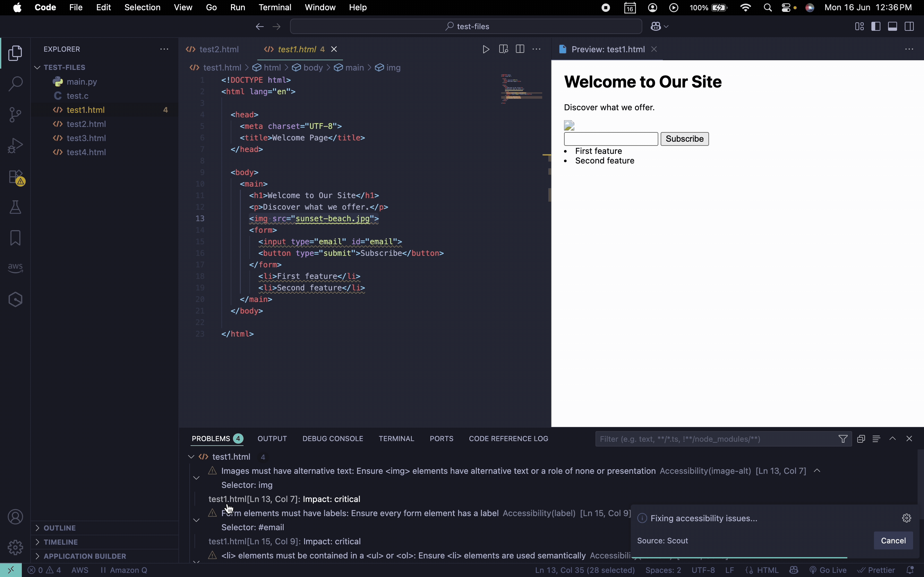The width and height of the screenshot is (924, 577).
Task: Split the editor to the right
Action: coord(520,49)
